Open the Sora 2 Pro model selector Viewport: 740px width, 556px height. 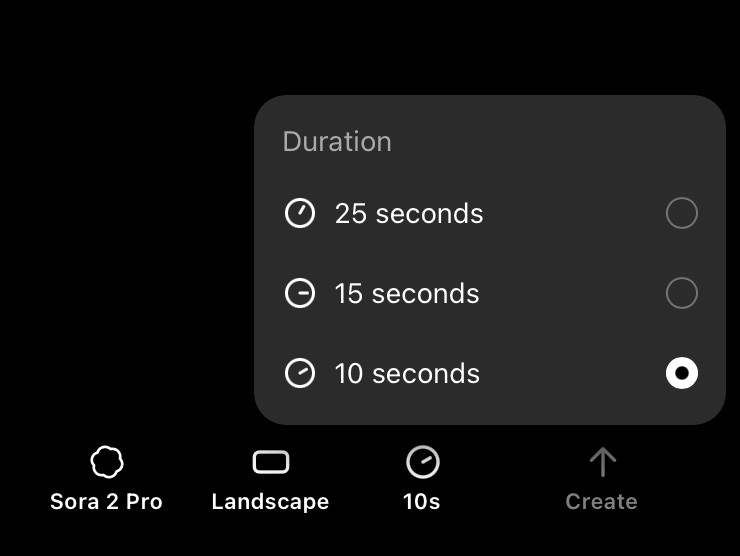pos(107,479)
